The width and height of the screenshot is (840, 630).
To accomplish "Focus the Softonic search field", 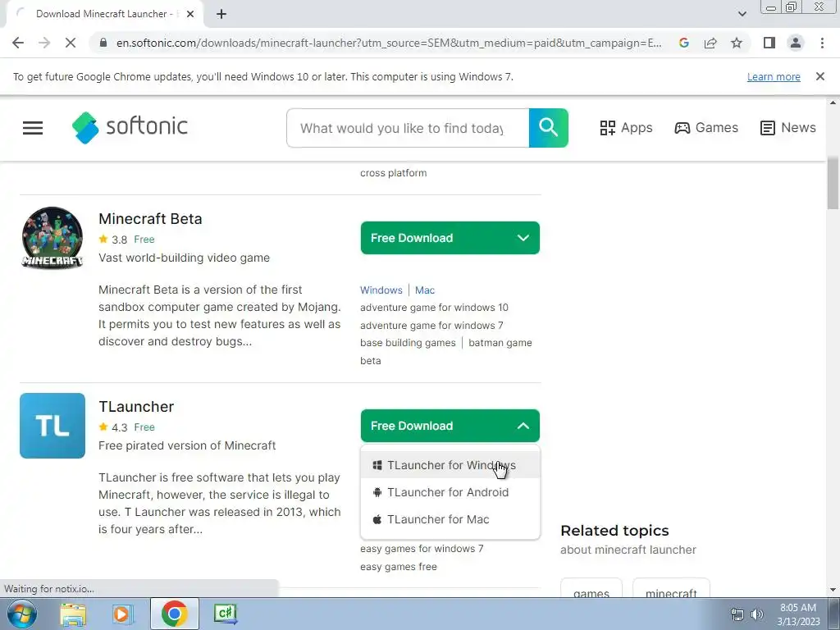I will (408, 128).
